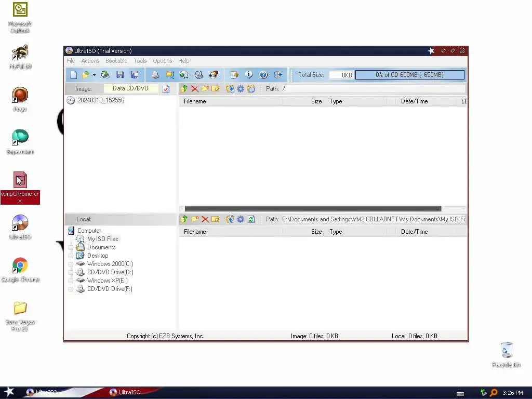The height and width of the screenshot is (399, 532).
Task: Open the Bootable menu
Action: [116, 61]
